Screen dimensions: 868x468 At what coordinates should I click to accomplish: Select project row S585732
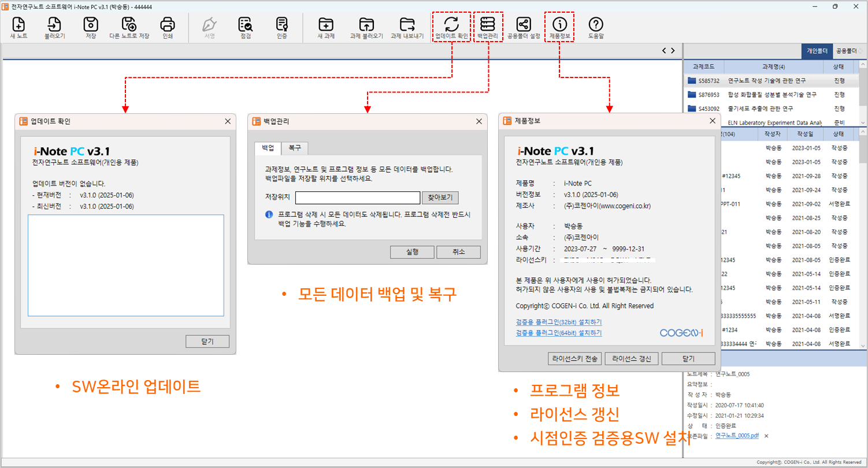click(x=771, y=81)
